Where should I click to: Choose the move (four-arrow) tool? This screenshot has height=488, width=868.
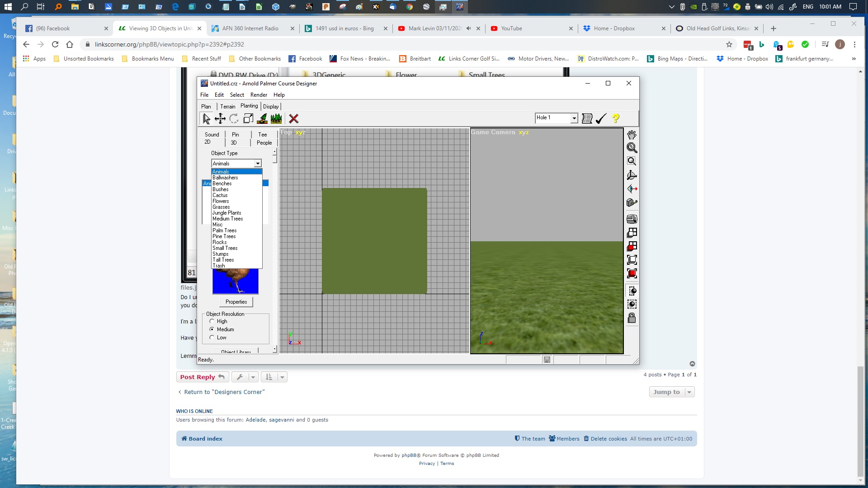coord(220,118)
